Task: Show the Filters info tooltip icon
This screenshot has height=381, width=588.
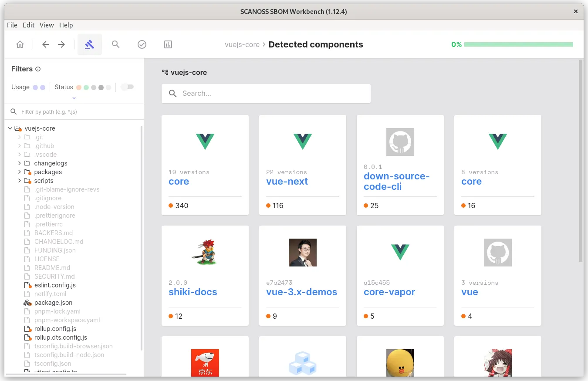Action: point(38,69)
